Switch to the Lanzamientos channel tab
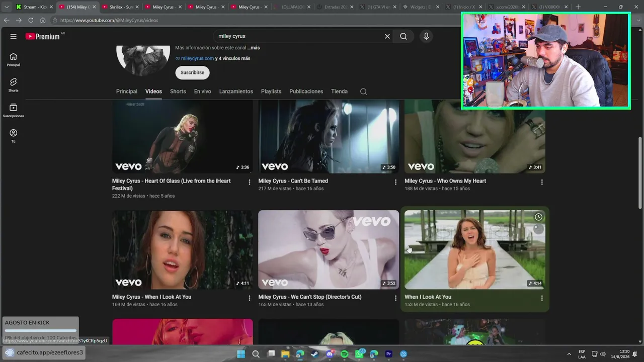 tap(236, 92)
